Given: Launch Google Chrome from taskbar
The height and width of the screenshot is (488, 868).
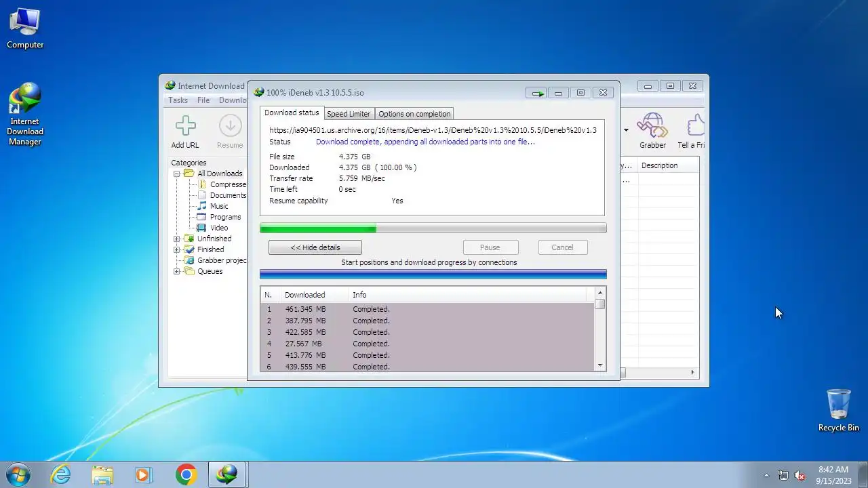Looking at the screenshot, I should tap(186, 474).
